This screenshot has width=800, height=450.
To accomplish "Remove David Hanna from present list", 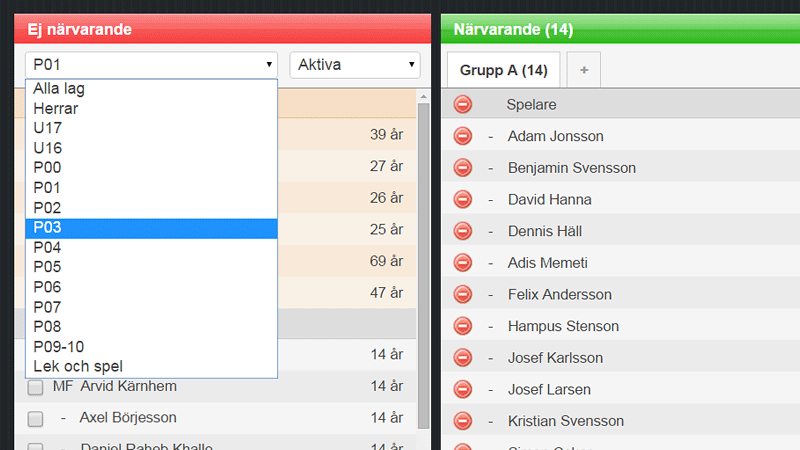I will click(x=463, y=199).
